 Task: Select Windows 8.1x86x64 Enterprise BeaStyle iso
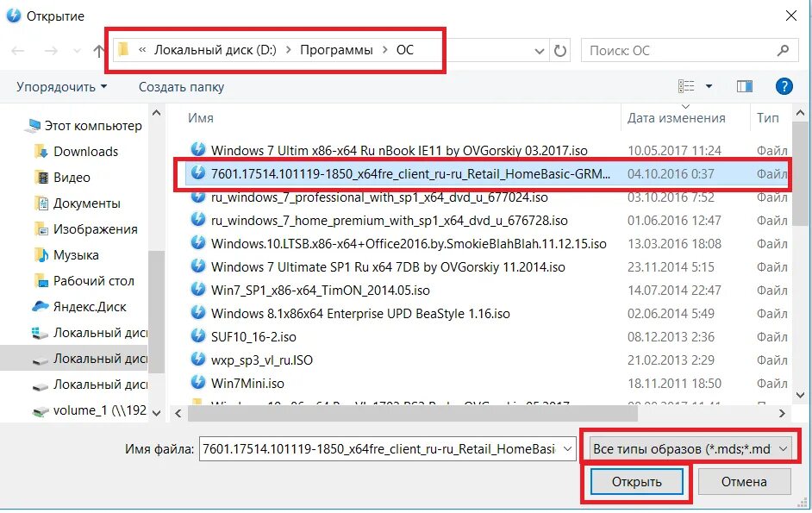[360, 314]
